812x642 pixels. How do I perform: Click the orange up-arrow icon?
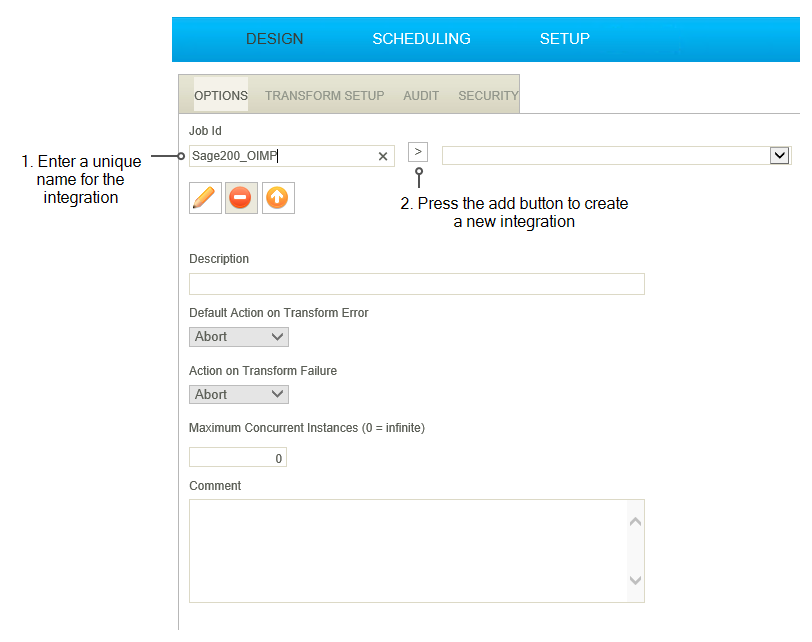[x=278, y=198]
